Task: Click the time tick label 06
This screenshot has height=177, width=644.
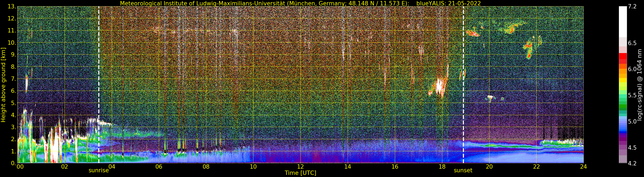Action: [159, 167]
